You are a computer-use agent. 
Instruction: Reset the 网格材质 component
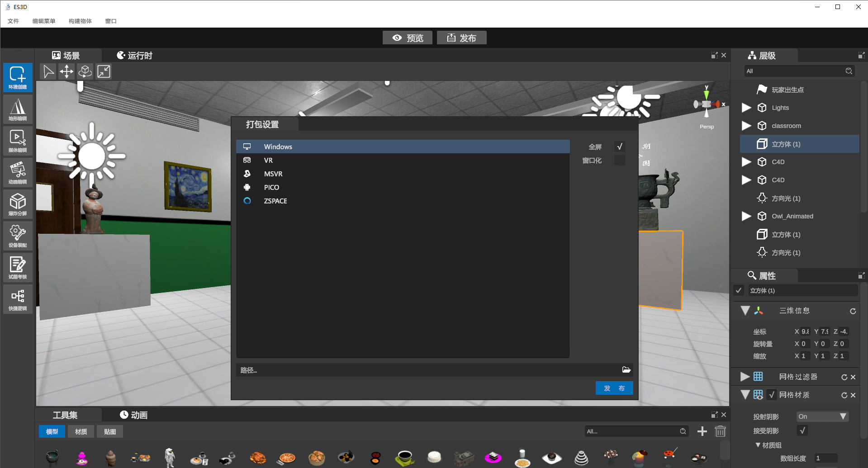point(844,395)
